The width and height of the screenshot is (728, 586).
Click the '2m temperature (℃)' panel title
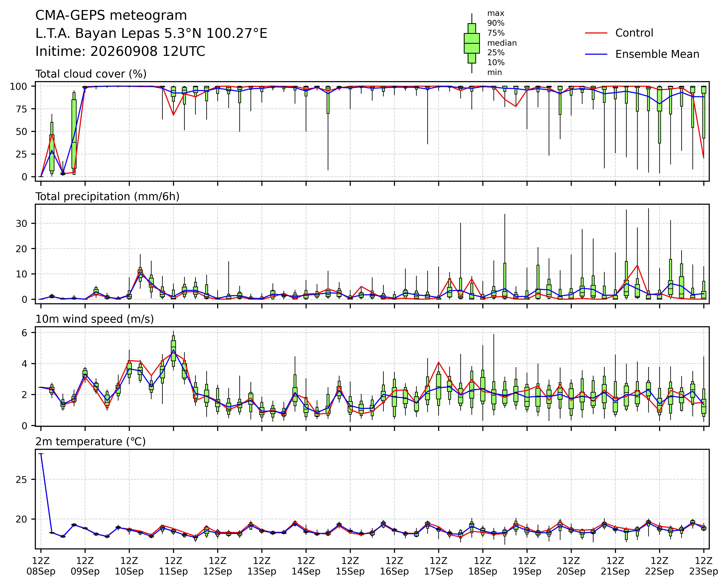(90, 442)
